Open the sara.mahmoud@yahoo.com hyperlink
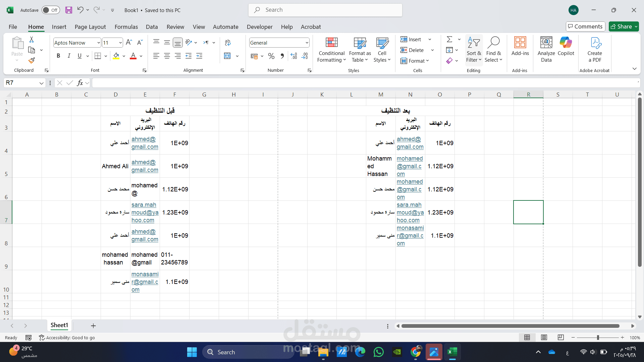This screenshot has height=362, width=644. click(x=145, y=213)
